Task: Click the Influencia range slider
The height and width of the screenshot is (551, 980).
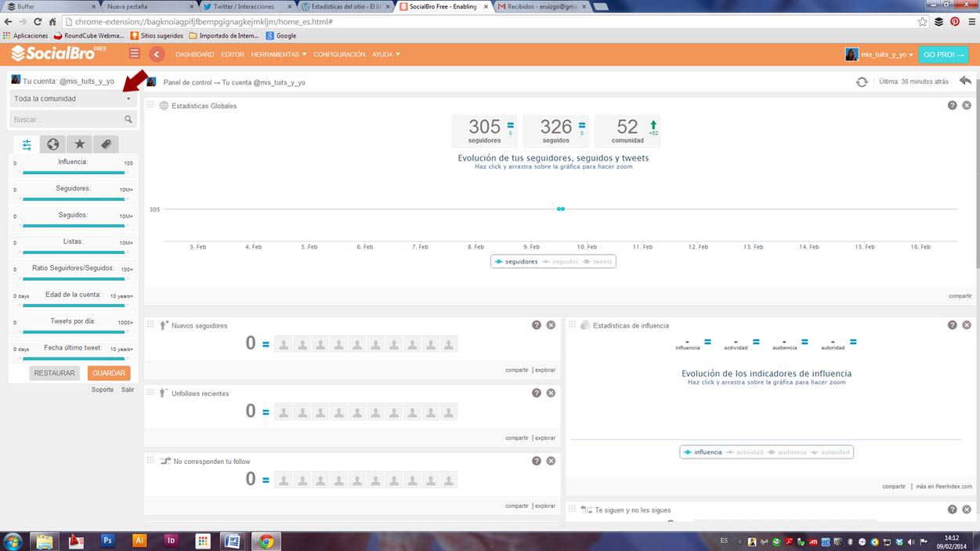Action: click(x=74, y=172)
